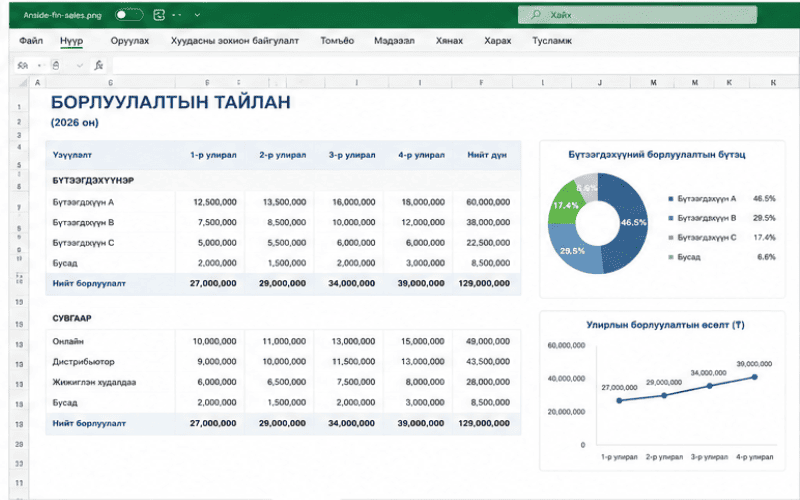The width and height of the screenshot is (800, 500).
Task: Click the Үзүүлэлт header cell
Action: [72, 155]
